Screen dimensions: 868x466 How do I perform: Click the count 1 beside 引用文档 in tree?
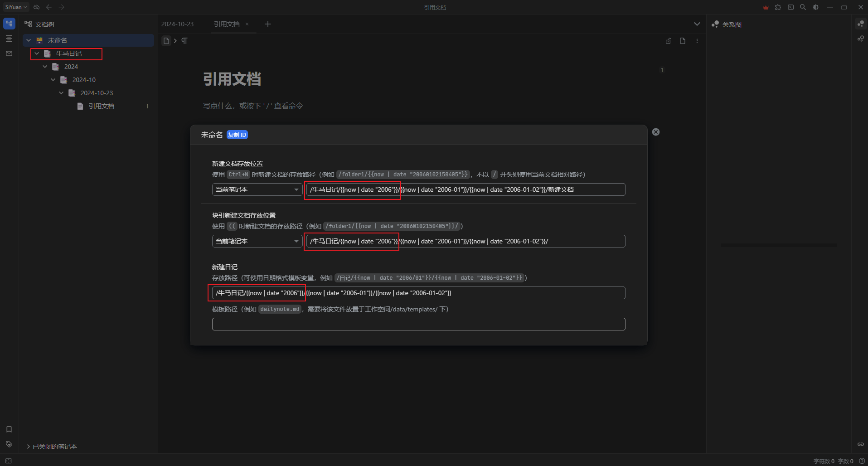[147, 106]
